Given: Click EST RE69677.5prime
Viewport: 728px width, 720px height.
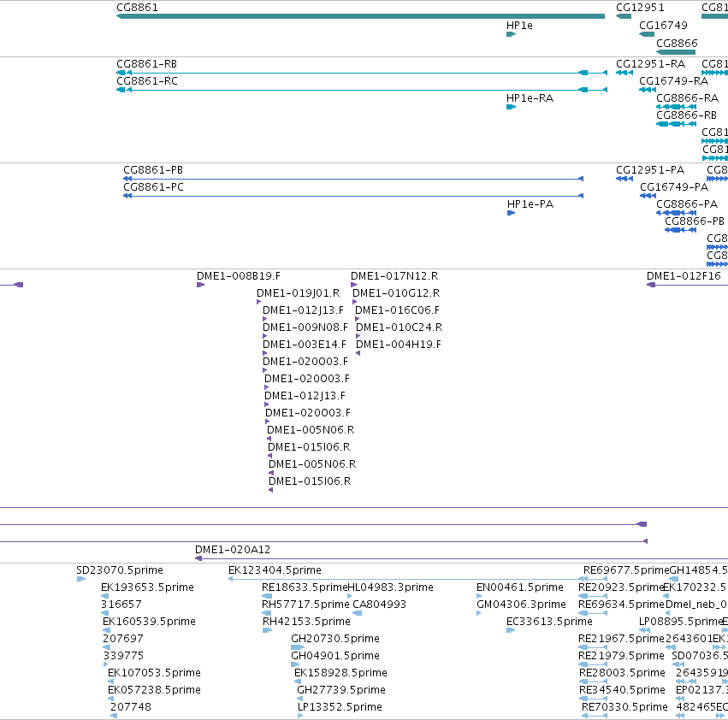Looking at the screenshot, I should 626,570.
